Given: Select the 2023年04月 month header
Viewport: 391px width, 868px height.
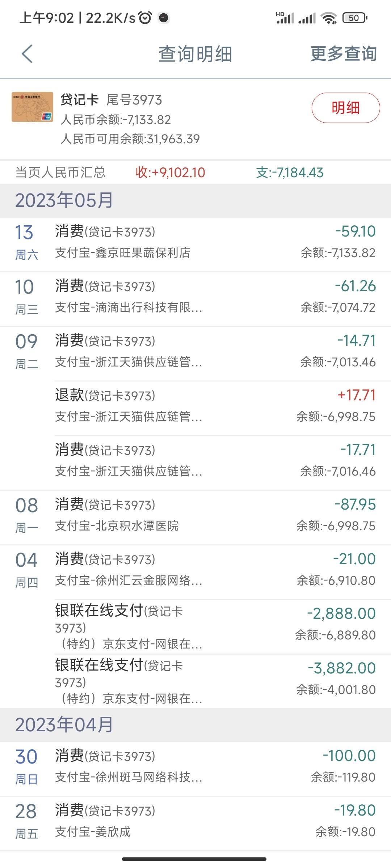Looking at the screenshot, I should tap(195, 725).
